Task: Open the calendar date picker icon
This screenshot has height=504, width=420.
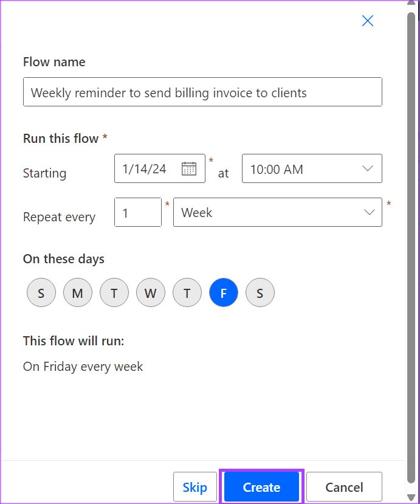Action: coord(189,169)
